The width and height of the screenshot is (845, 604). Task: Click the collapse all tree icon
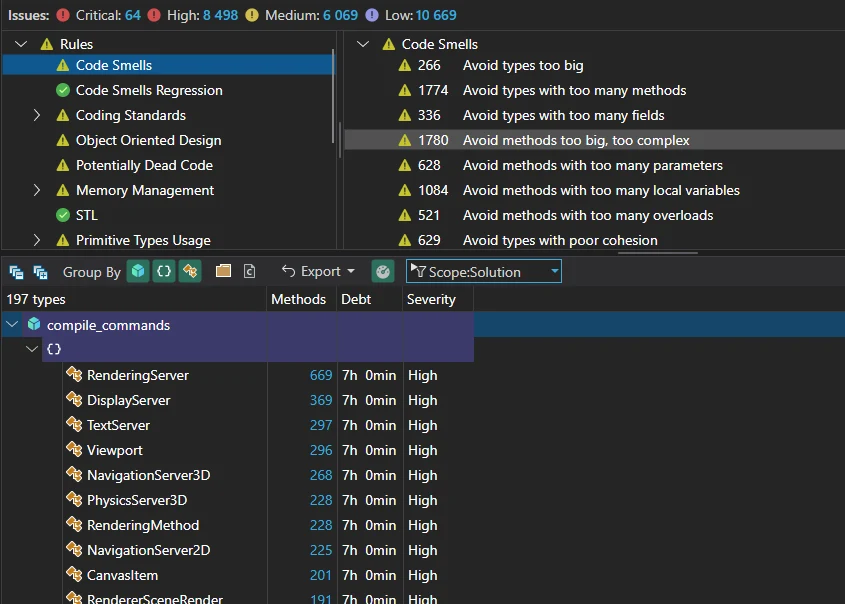coord(17,272)
